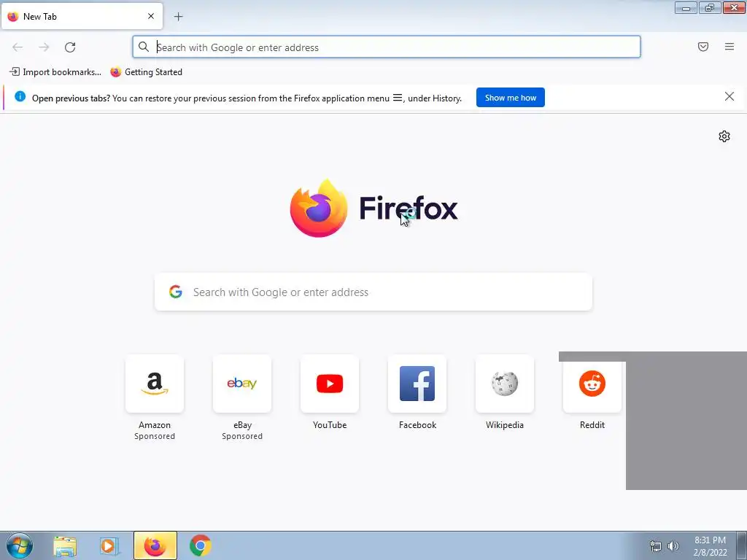Reload the current page
This screenshot has width=747, height=560.
point(70,47)
